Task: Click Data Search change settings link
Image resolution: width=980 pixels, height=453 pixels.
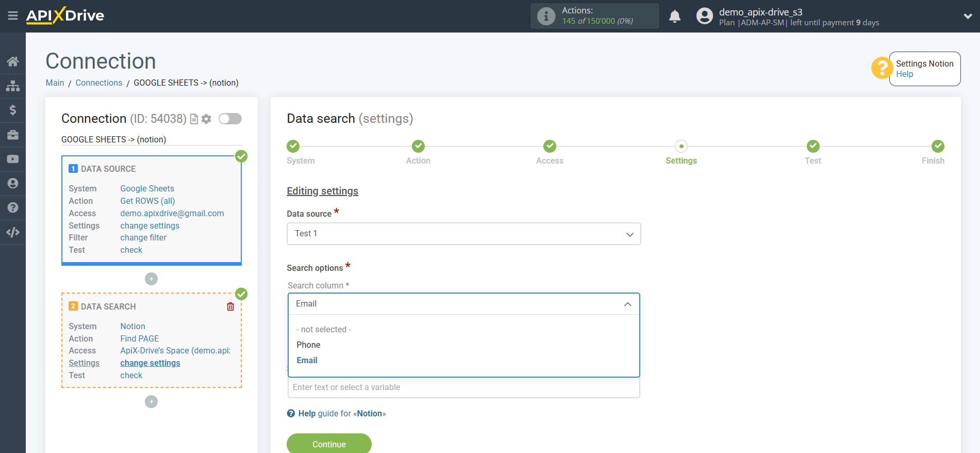Action: (x=150, y=363)
